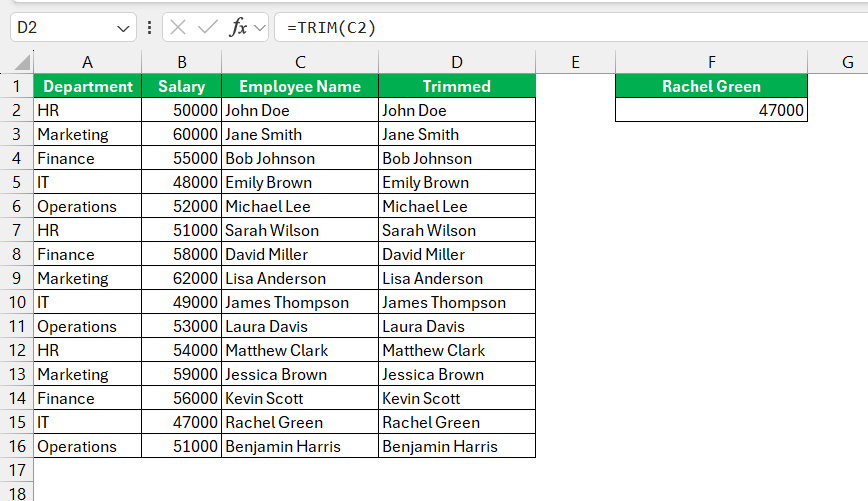Select the row 15 header
Image resolution: width=868 pixels, height=501 pixels.
coord(17,422)
